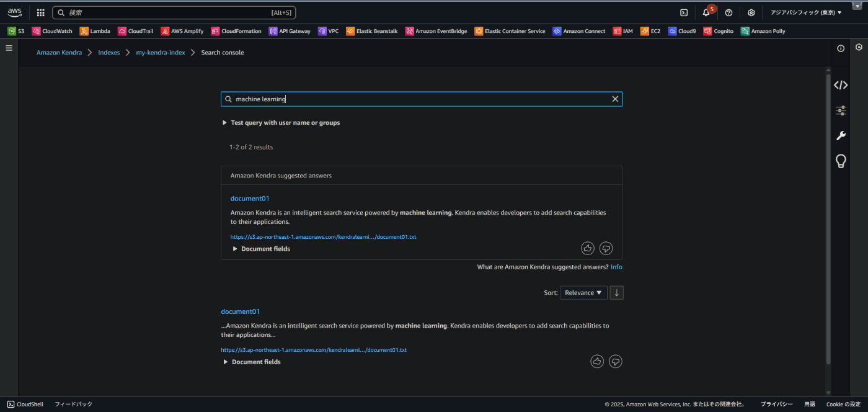Open Cookie の設定 footer link
This screenshot has width=868, height=412.
843,404
